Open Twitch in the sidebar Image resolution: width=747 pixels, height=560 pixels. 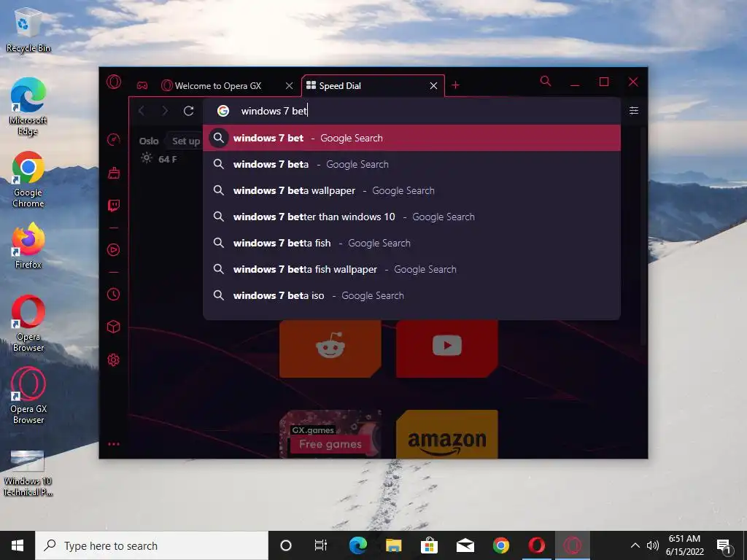113,206
